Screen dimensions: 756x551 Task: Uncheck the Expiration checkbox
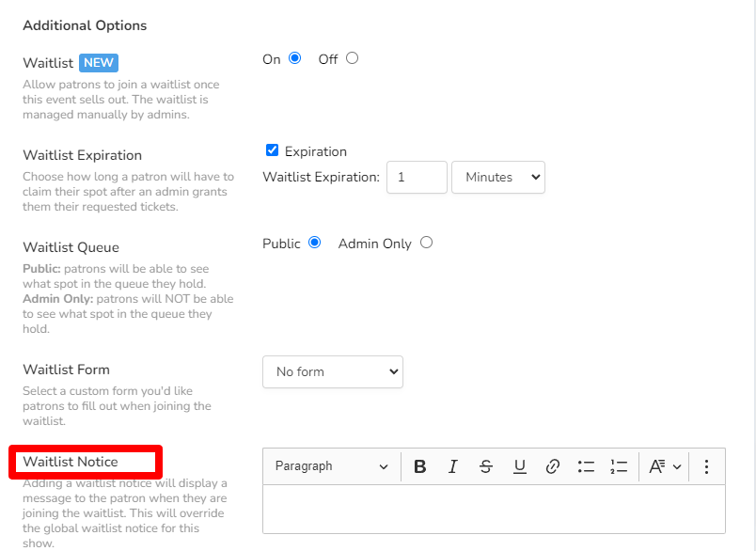[x=272, y=150]
